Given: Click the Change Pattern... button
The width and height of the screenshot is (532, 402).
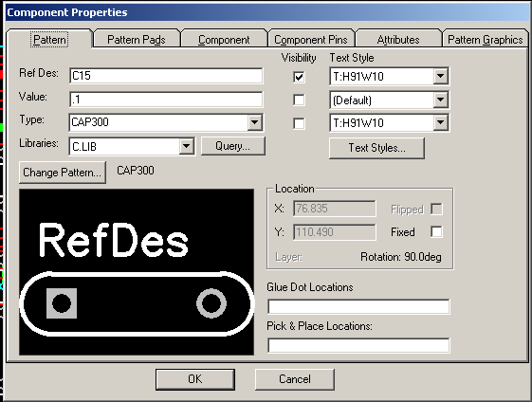Looking at the screenshot, I should click(x=63, y=173).
